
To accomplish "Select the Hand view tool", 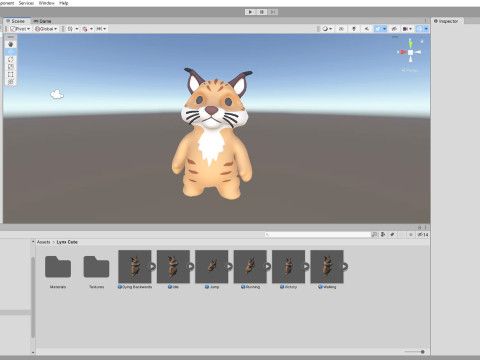I will tap(11, 44).
